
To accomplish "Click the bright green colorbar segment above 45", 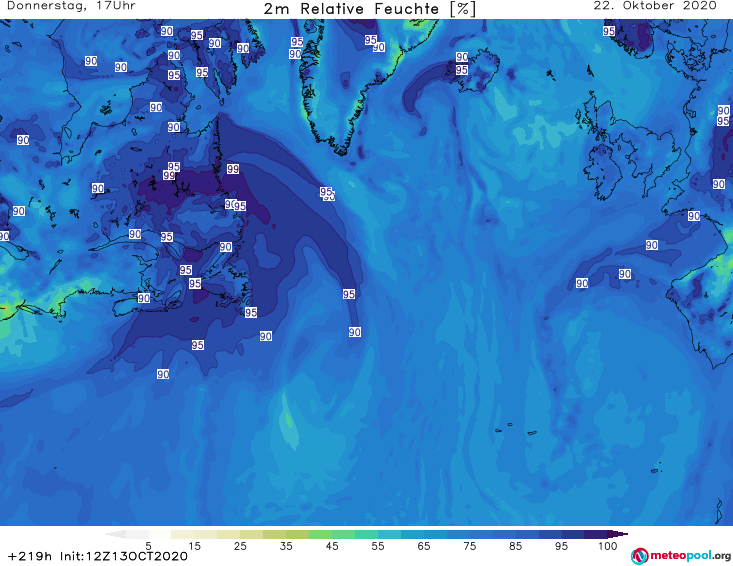I will [320, 534].
